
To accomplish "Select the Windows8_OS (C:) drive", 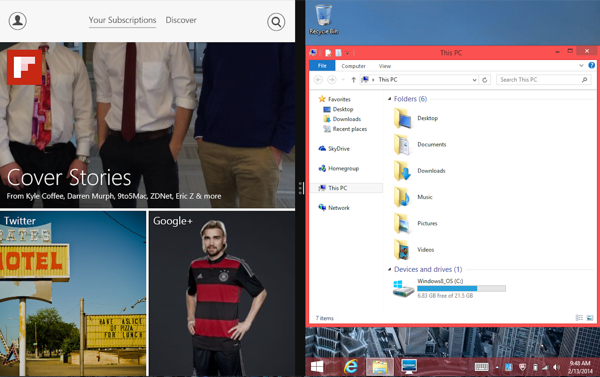I will pos(449,289).
